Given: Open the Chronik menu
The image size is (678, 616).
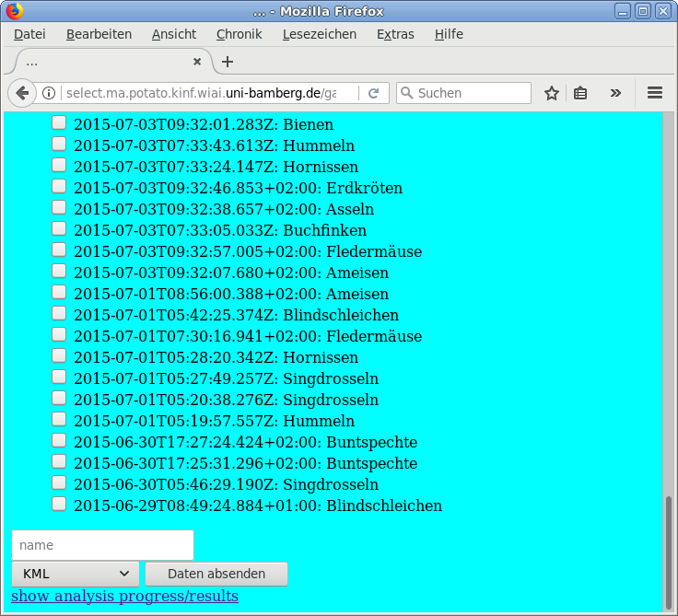Looking at the screenshot, I should (239, 34).
